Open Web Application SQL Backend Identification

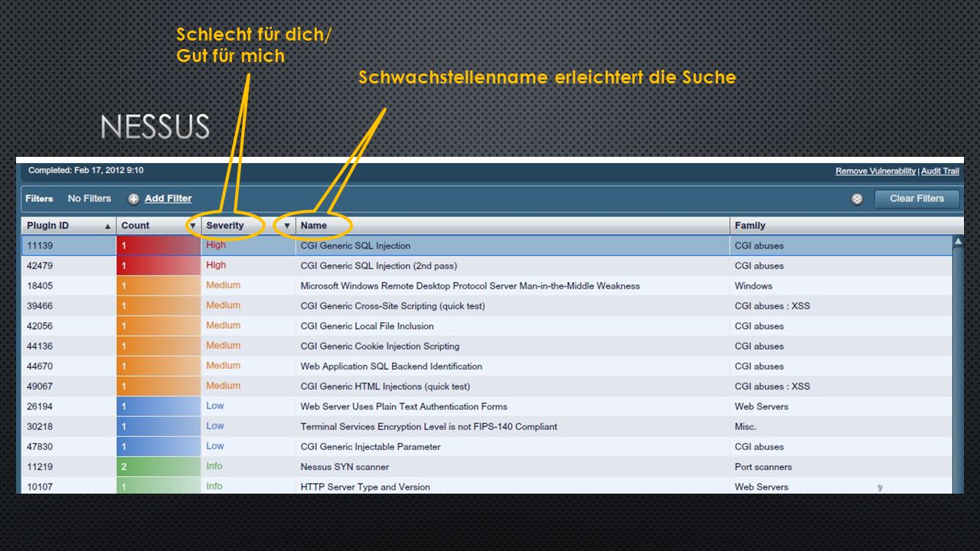click(x=391, y=366)
